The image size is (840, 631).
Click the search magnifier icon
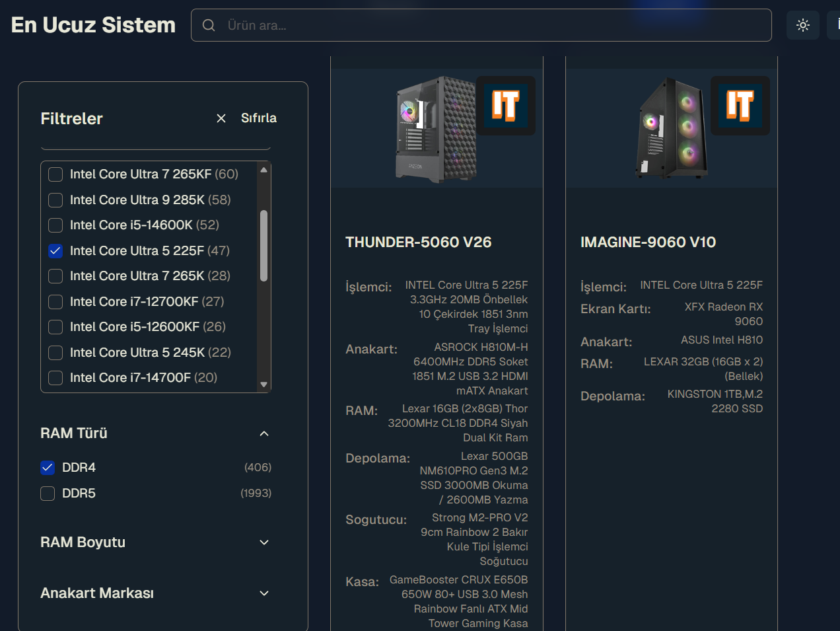(x=209, y=25)
